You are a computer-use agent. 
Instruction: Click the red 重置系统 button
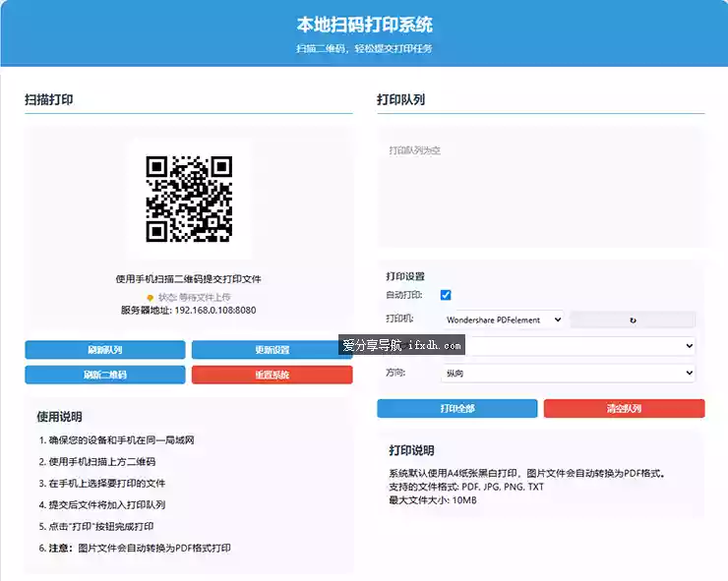(x=272, y=375)
